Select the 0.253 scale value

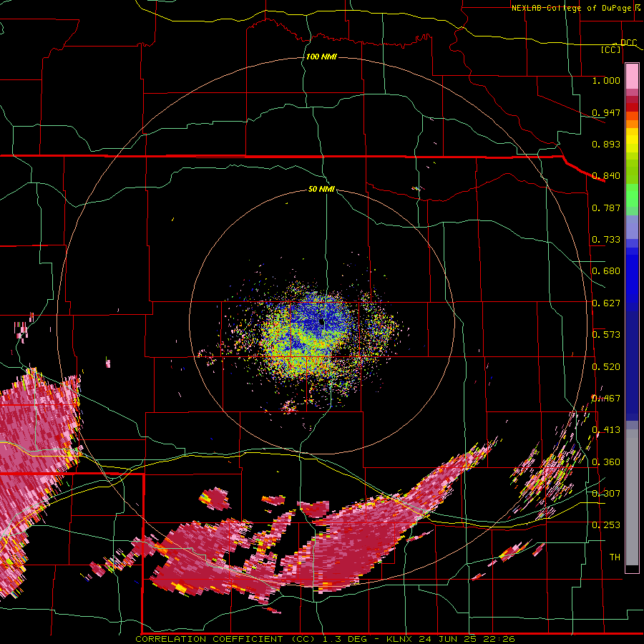606,525
